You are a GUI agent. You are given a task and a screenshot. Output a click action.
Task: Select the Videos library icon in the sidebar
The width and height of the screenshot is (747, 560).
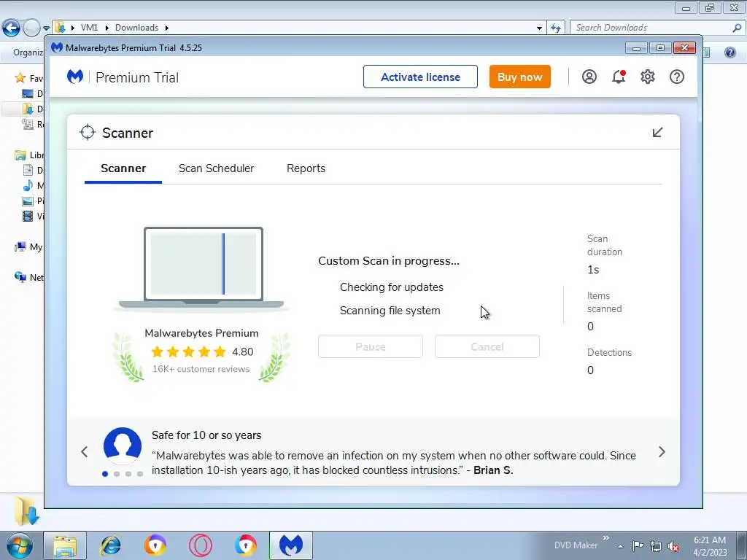[28, 216]
